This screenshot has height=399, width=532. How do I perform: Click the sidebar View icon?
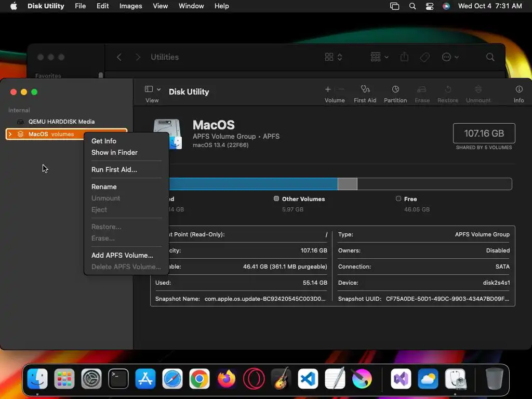tap(149, 89)
